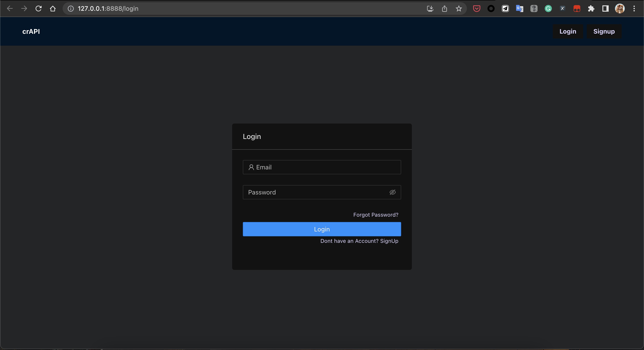Click Dont have an Account? SignUp link
Viewport: 644px width, 350px height.
pyautogui.click(x=359, y=241)
